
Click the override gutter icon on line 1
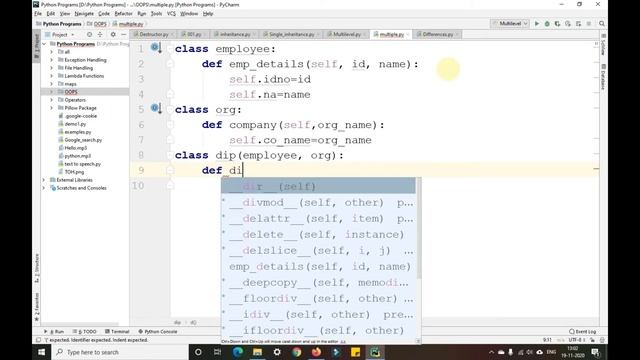tap(156, 48)
